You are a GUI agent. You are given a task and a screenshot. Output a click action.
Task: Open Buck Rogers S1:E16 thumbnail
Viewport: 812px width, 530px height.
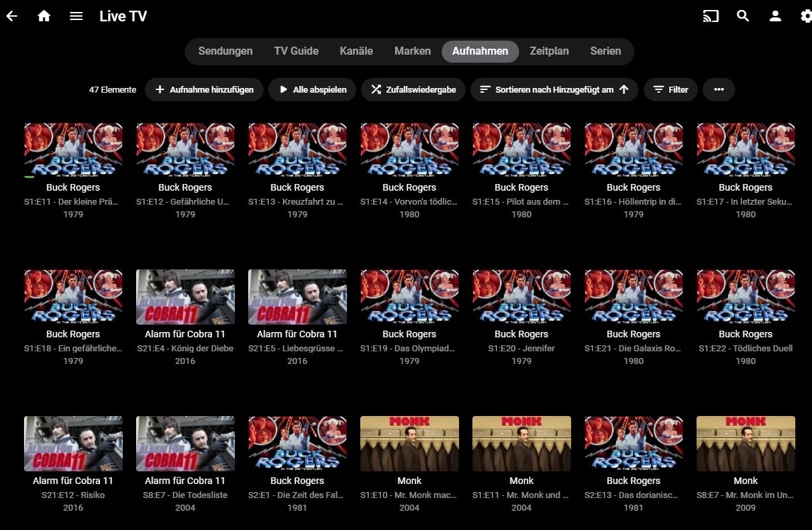point(634,151)
